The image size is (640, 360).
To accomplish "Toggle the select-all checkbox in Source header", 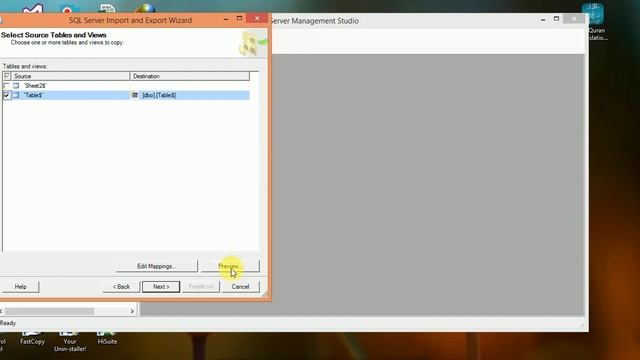I will point(7,76).
